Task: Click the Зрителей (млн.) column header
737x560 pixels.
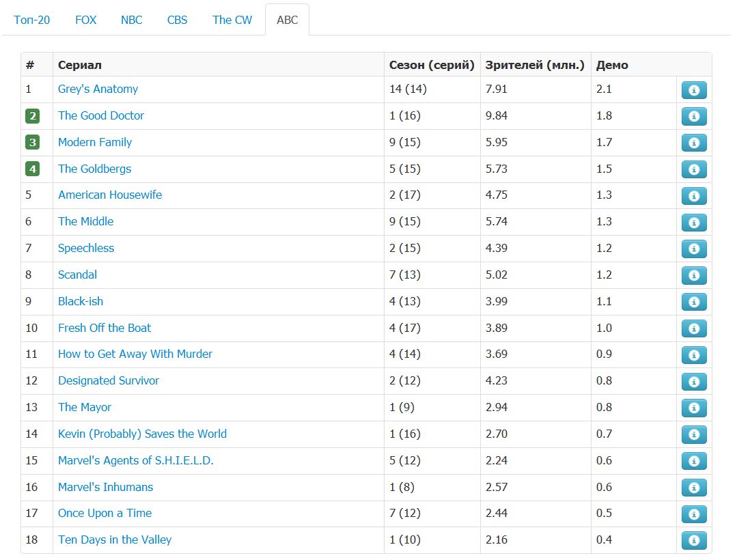Action: tap(535, 65)
